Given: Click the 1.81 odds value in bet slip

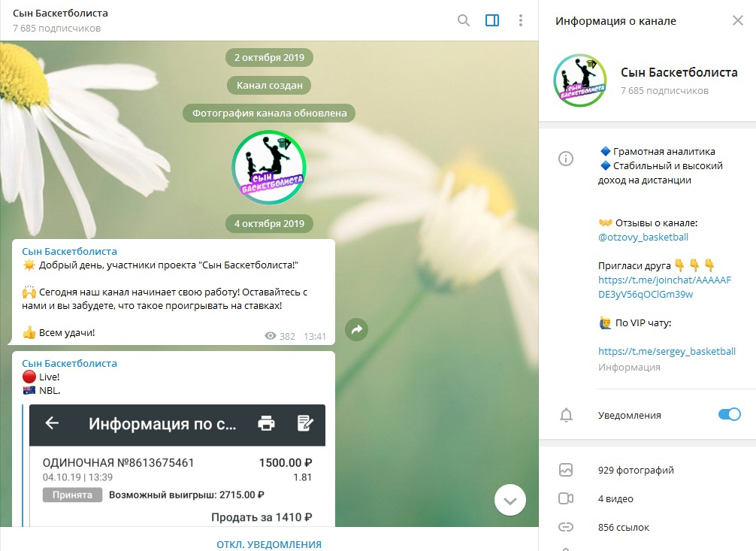Looking at the screenshot, I should pos(302,477).
